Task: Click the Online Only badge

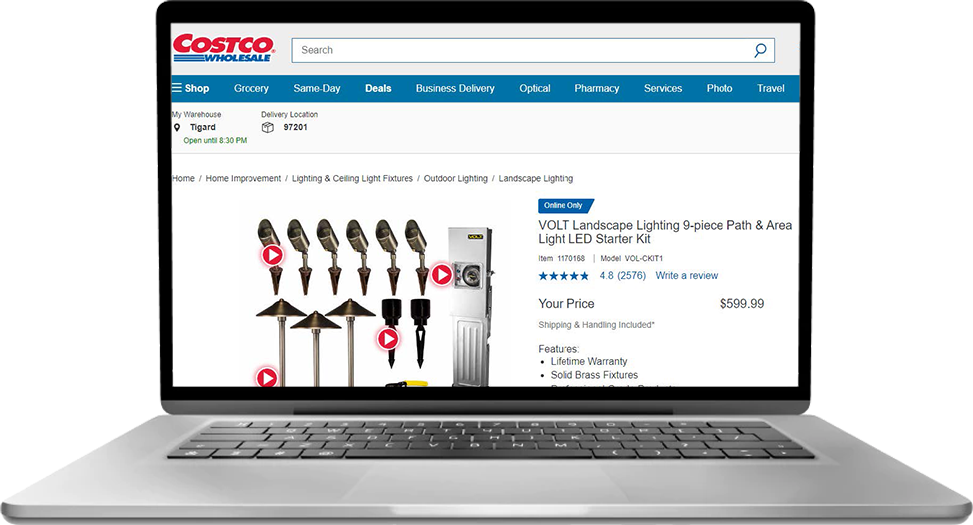Action: (565, 205)
